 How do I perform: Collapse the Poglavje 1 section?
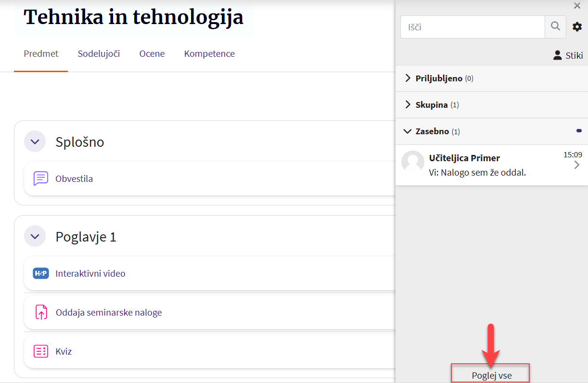(35, 237)
